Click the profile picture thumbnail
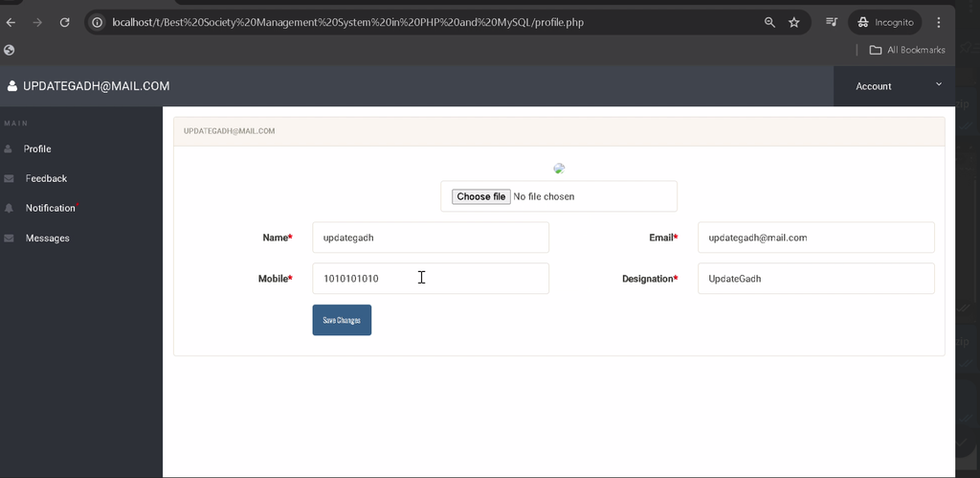980x478 pixels. click(559, 169)
